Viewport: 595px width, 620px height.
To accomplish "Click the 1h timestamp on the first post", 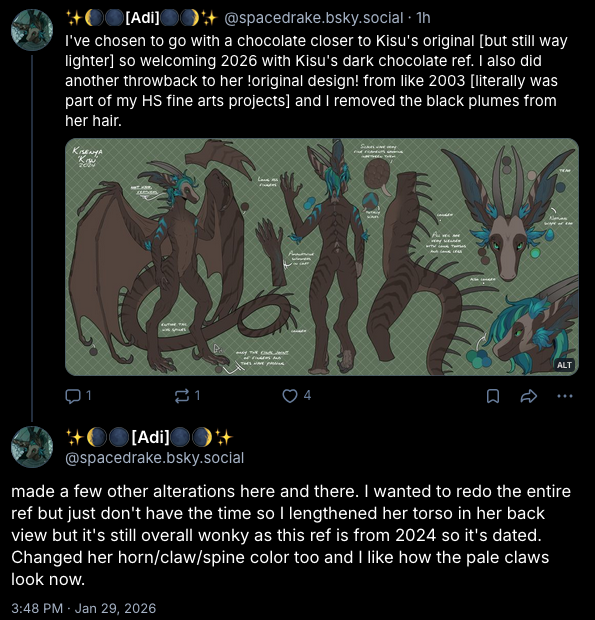I will point(423,18).
